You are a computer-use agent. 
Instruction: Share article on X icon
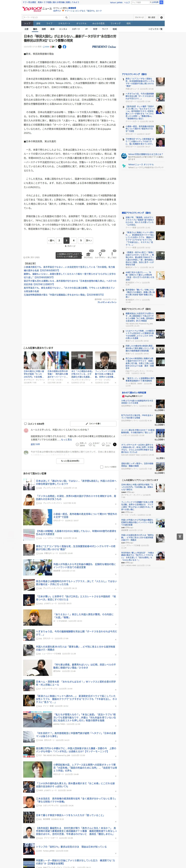click(60, 47)
